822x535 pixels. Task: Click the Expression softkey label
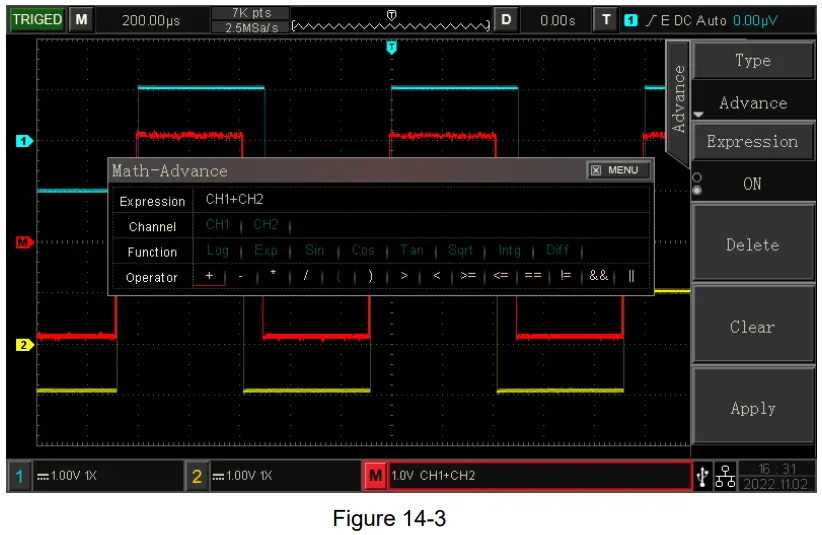tap(752, 141)
